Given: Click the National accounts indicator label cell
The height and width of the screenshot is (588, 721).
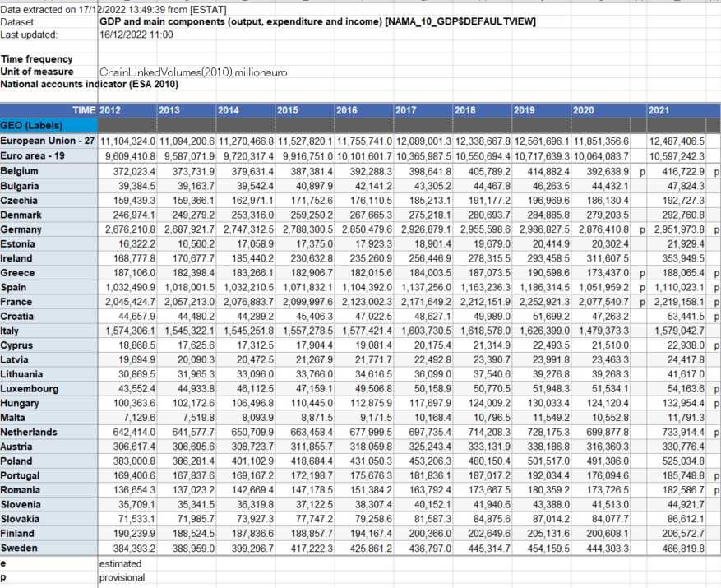Looking at the screenshot, I should point(90,84).
